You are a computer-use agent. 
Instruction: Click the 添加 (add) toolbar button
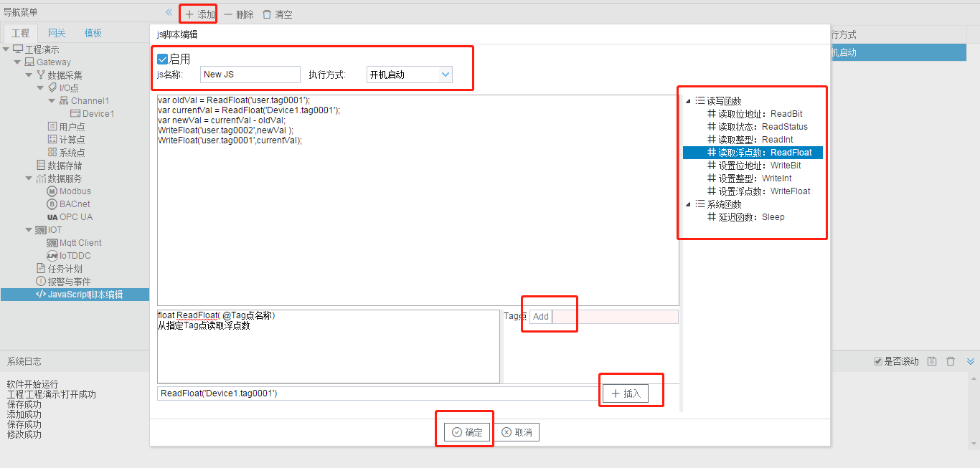click(199, 14)
